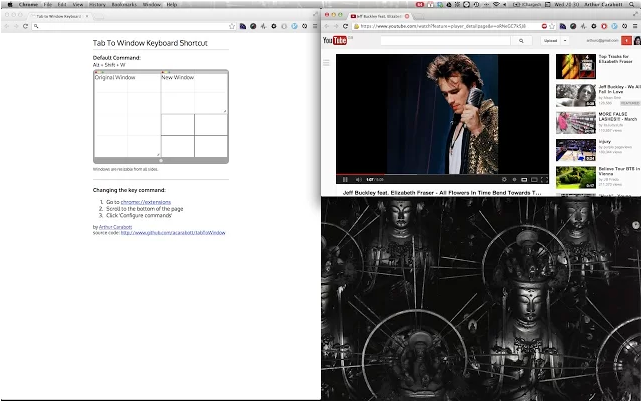641x401 pixels.
Task: Click the Time Machine clock icon in menu bar
Action: 476,4
